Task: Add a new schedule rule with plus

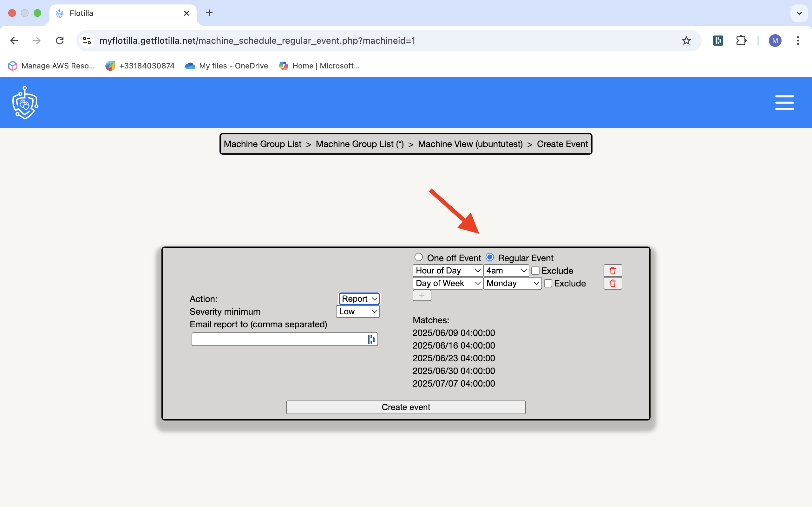Action: coord(422,295)
